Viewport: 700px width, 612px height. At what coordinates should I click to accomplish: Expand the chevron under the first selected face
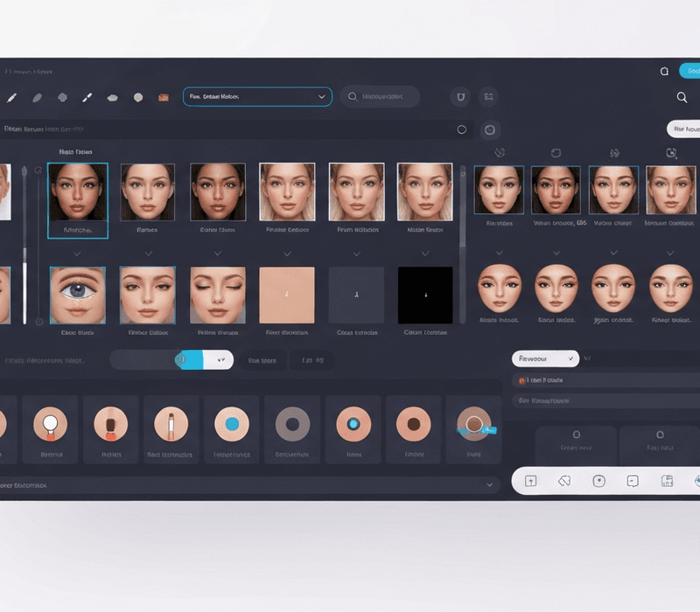pyautogui.click(x=77, y=254)
